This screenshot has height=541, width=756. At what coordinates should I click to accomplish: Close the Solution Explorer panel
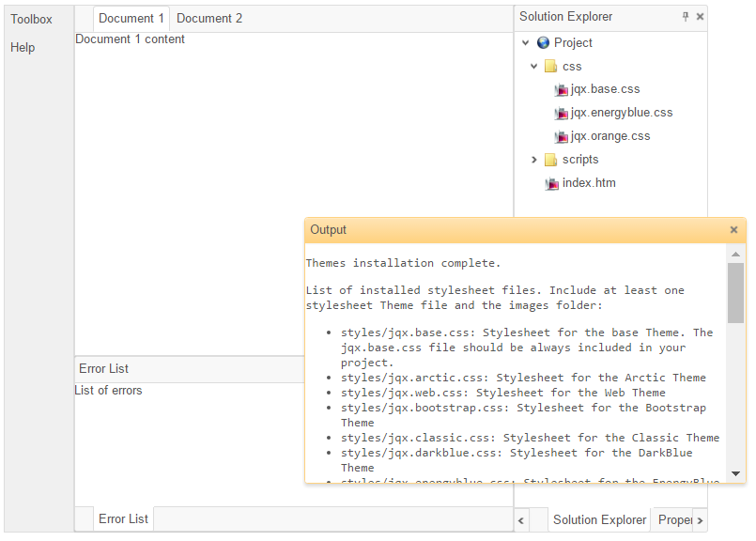pyautogui.click(x=700, y=17)
